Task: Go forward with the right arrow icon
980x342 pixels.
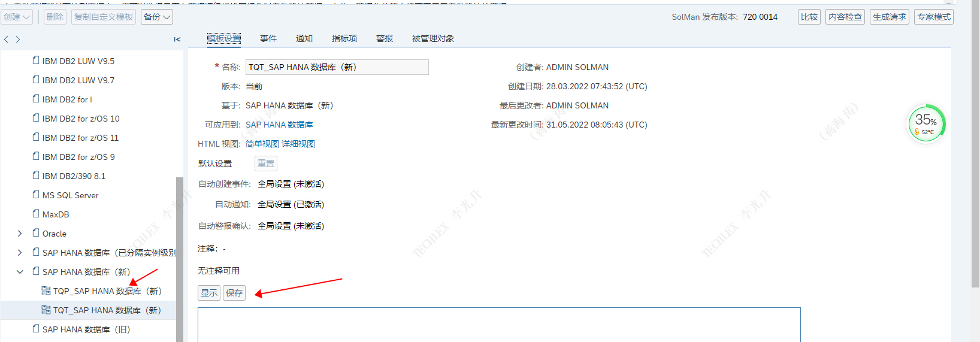Action: 18,40
